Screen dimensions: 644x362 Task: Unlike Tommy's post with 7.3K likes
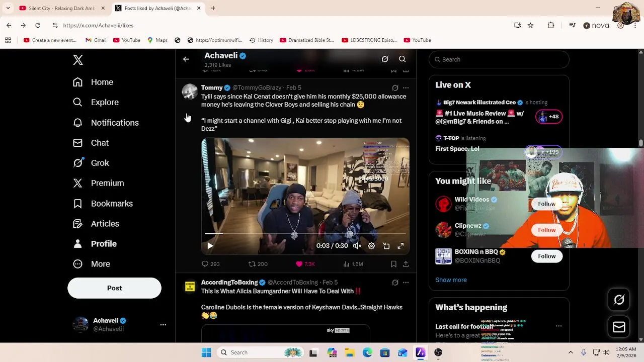[305, 264]
